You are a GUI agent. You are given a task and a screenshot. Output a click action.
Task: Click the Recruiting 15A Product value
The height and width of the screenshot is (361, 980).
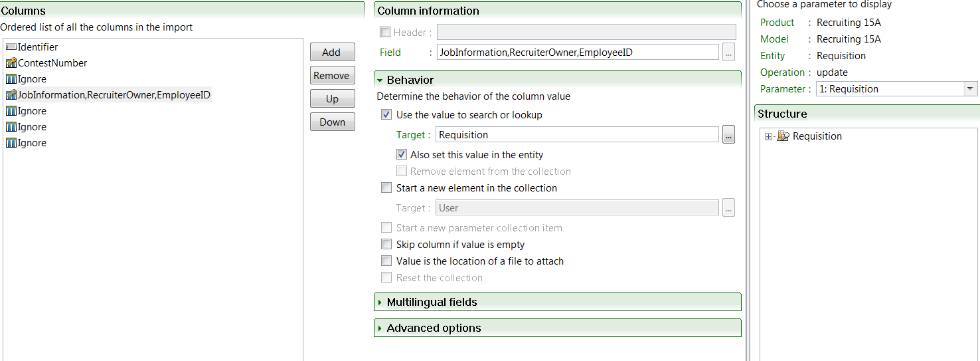tap(849, 23)
